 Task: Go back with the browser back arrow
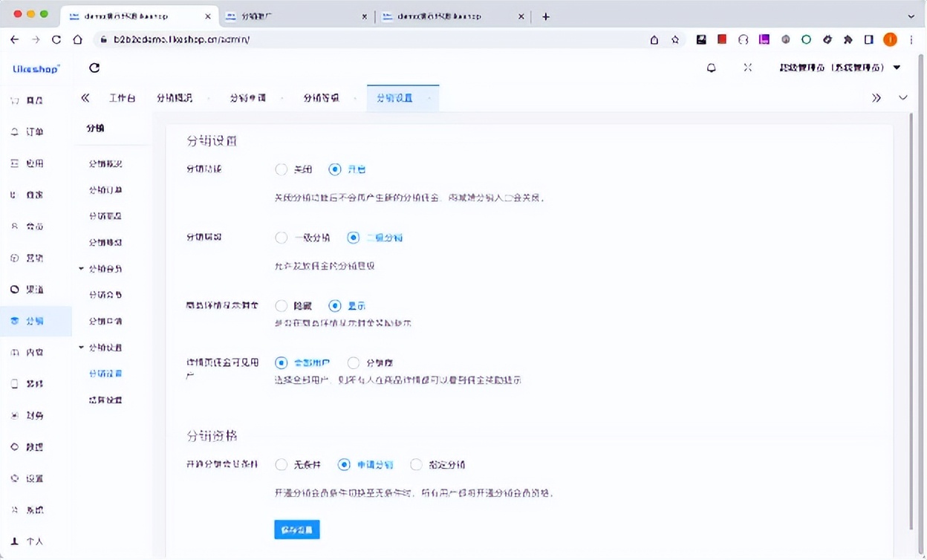(15, 39)
